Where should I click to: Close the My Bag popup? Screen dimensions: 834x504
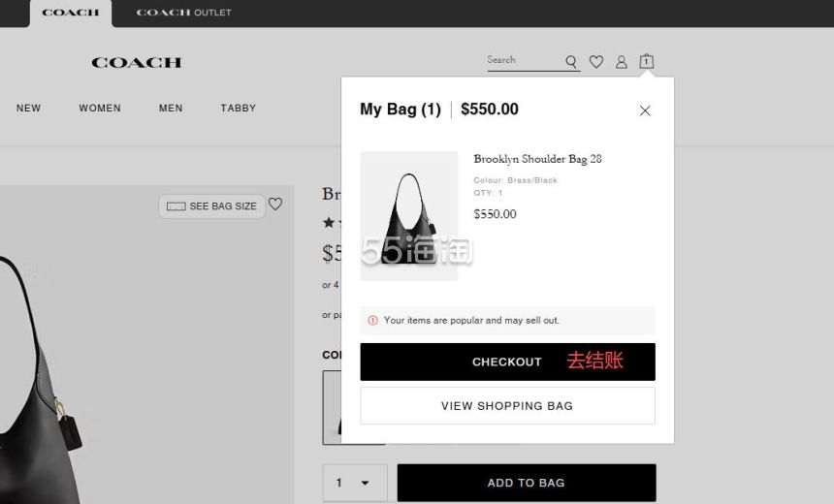tap(645, 110)
